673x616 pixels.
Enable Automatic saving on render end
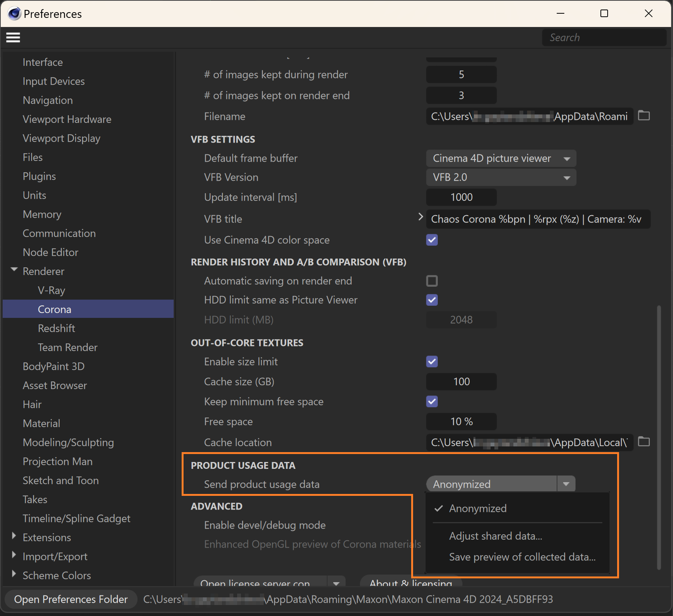tap(432, 281)
